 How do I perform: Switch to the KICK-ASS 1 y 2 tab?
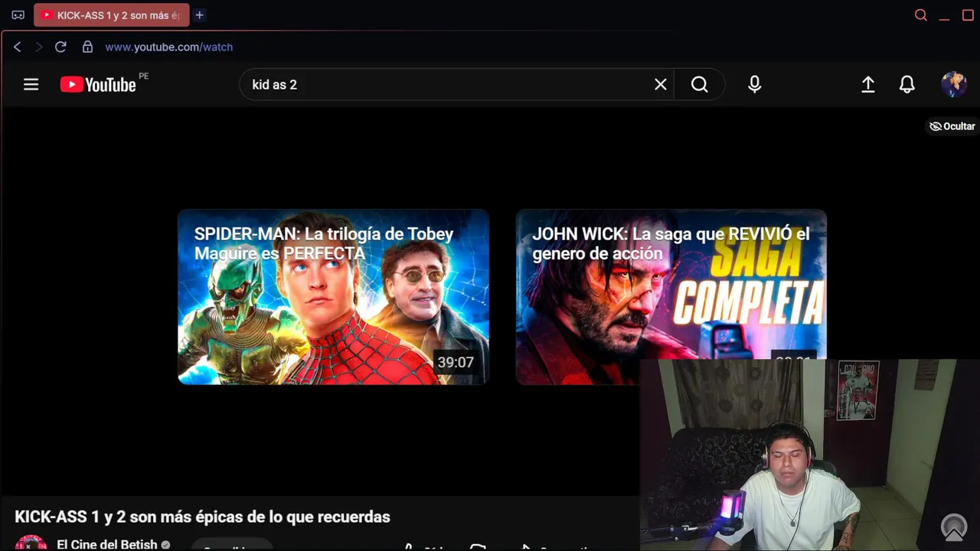tap(112, 15)
